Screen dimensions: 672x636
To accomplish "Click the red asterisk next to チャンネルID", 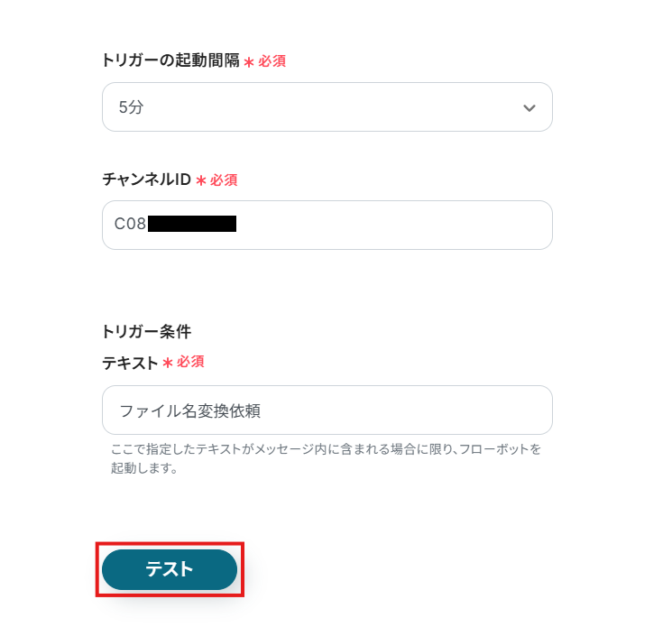I will pos(201,180).
